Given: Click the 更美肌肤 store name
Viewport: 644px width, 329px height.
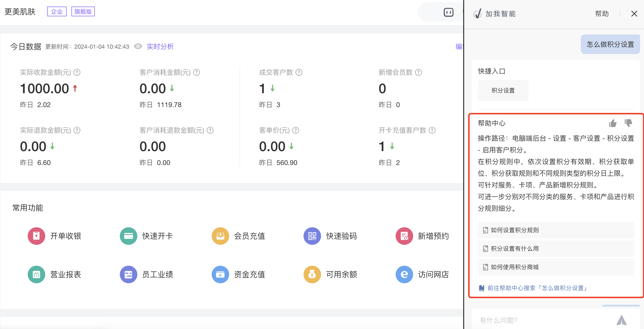Looking at the screenshot, I should click(x=20, y=11).
